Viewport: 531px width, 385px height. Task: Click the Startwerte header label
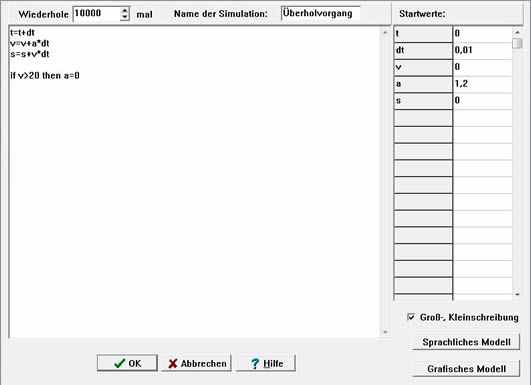(x=422, y=14)
